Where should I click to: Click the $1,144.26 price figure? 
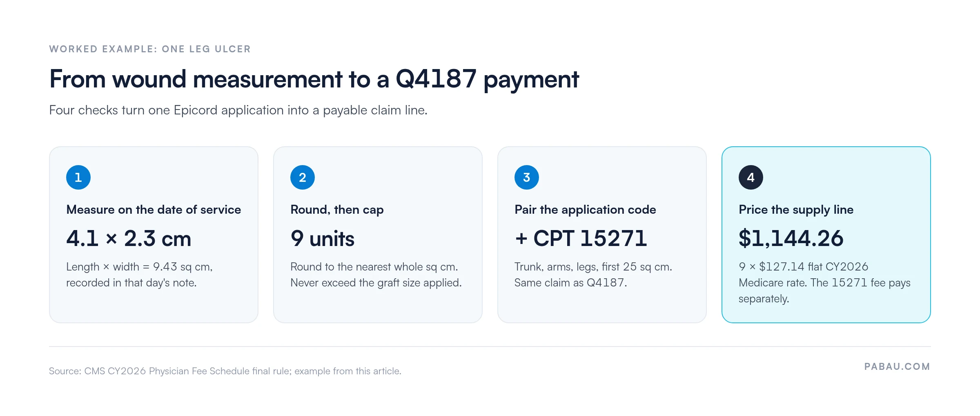click(791, 238)
